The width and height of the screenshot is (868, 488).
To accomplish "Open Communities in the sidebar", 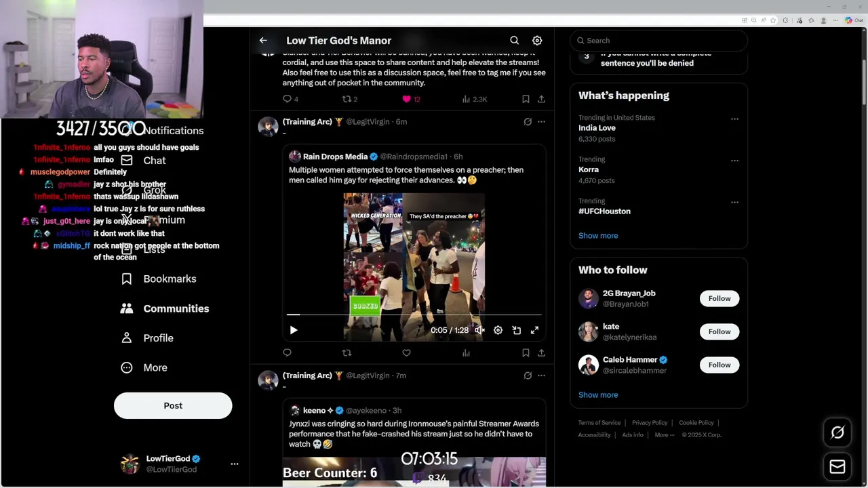I will click(x=165, y=308).
